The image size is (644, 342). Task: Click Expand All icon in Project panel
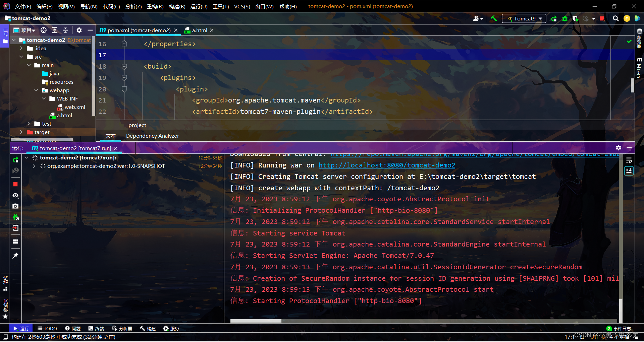tap(55, 30)
